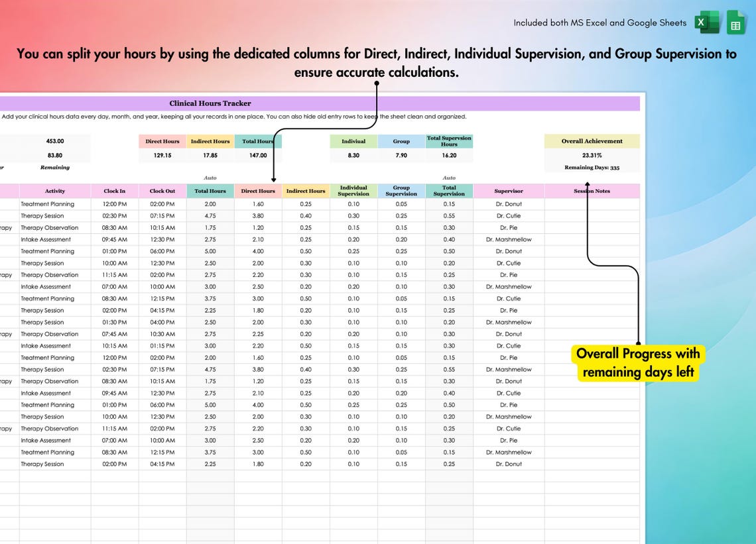Select the 453.00 summary value

click(x=55, y=141)
